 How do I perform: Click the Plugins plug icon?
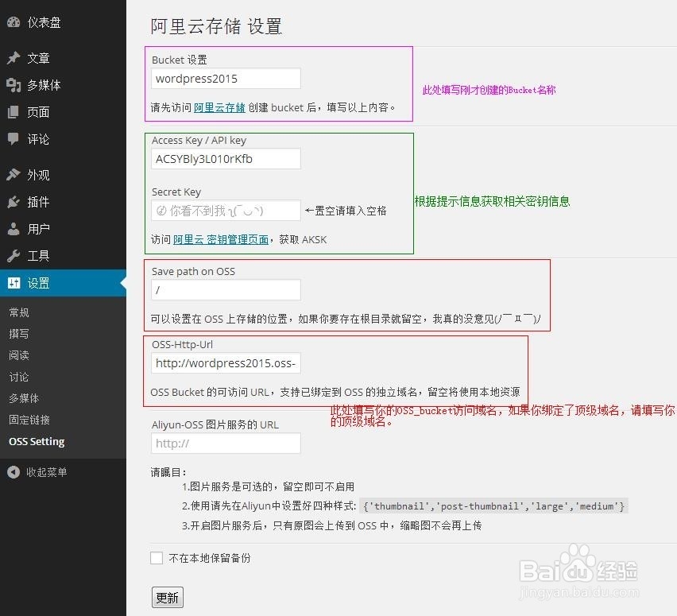pos(14,202)
